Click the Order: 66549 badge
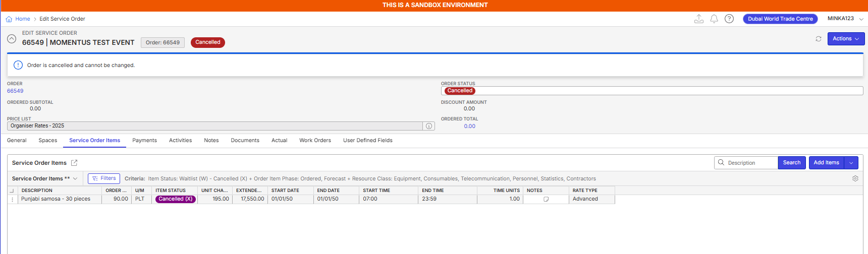This screenshot has height=254, width=868. [x=162, y=43]
